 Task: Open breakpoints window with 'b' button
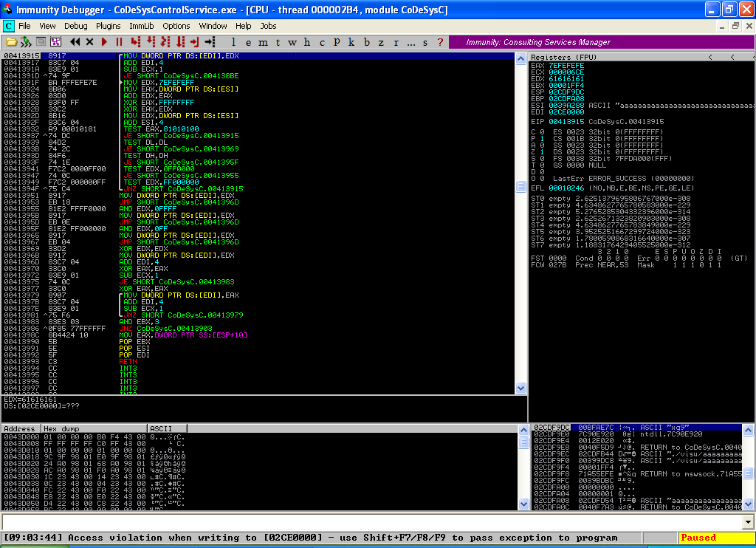click(x=367, y=42)
